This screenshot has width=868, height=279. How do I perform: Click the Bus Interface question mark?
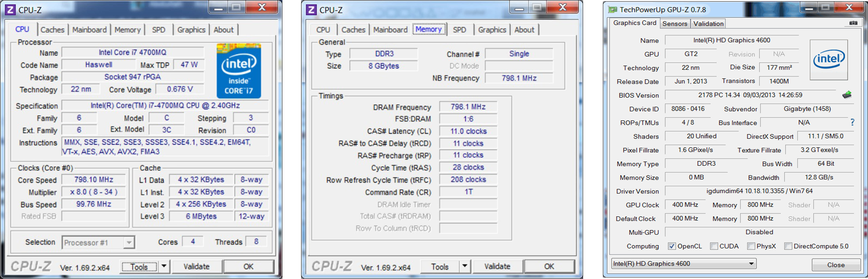pyautogui.click(x=852, y=123)
